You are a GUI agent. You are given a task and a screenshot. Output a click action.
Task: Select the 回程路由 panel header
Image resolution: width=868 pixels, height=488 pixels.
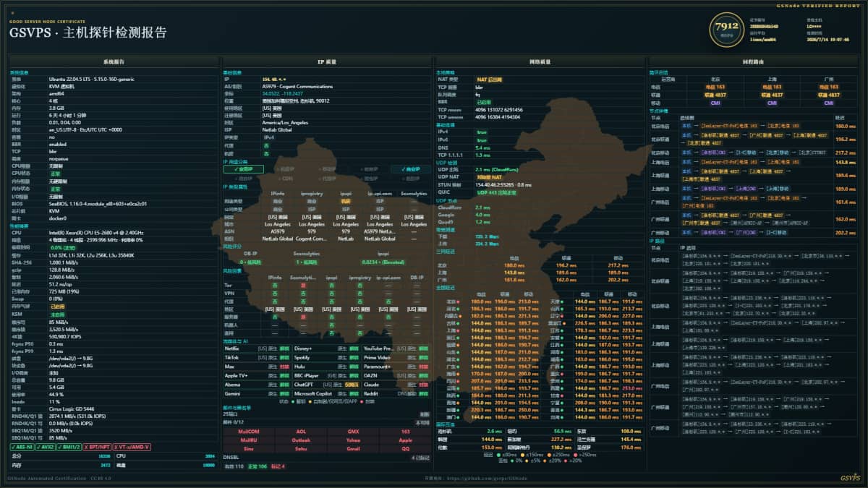pyautogui.click(x=754, y=63)
